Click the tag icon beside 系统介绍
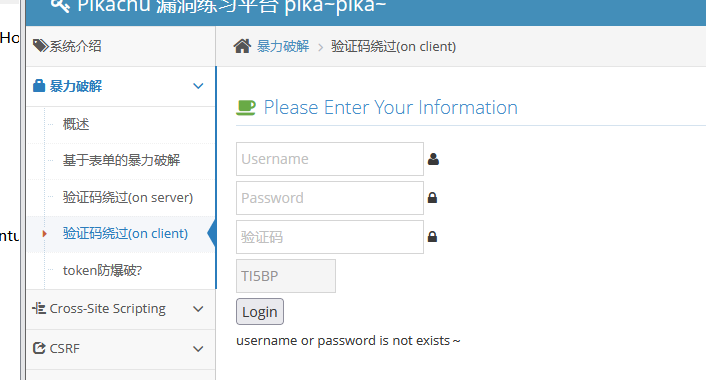This screenshot has height=380, width=706. pos(40,45)
